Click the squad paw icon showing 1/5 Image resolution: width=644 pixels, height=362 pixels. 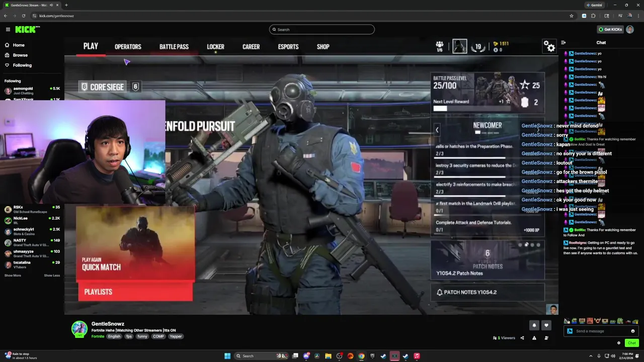[440, 46]
